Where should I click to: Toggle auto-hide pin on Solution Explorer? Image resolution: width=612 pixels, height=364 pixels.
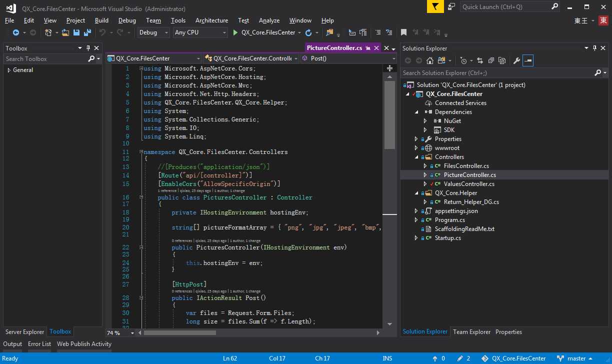(x=595, y=48)
